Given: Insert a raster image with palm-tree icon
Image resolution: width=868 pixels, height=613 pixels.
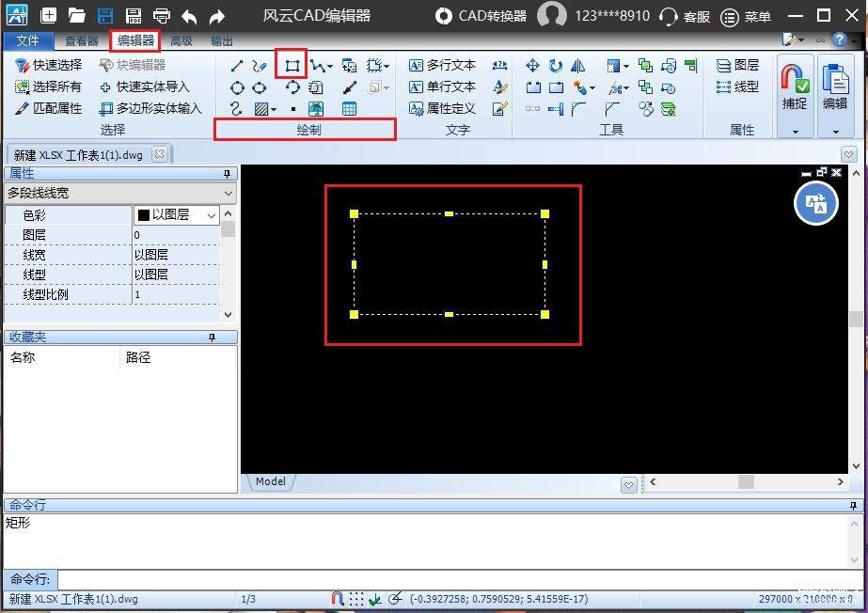Looking at the screenshot, I should click(x=316, y=109).
